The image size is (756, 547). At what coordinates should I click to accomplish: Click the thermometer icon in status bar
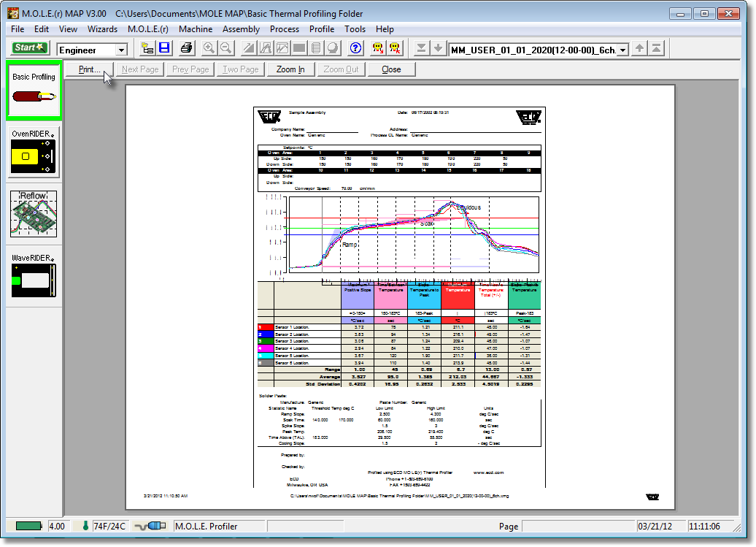coord(85,526)
